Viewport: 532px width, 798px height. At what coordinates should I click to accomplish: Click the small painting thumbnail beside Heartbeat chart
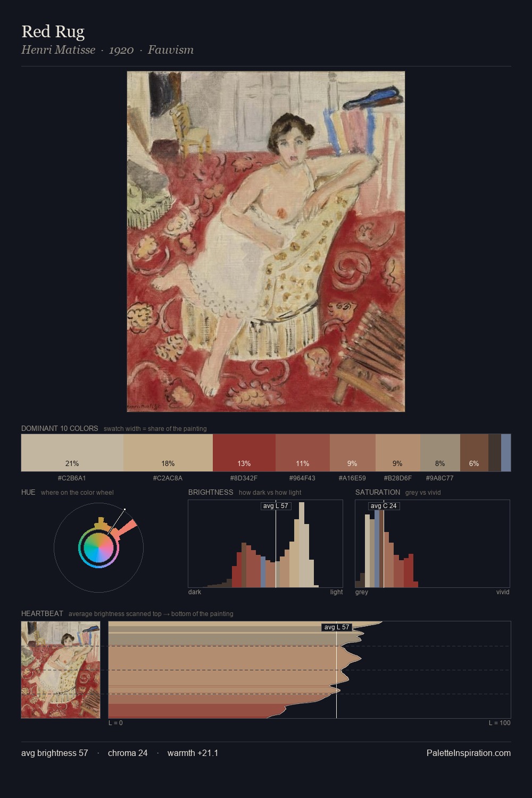click(61, 670)
